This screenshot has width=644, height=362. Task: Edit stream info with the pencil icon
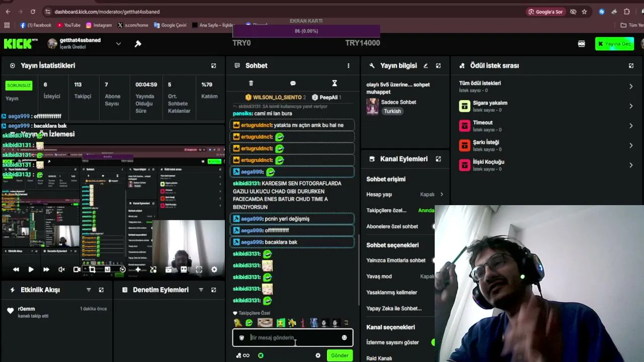pyautogui.click(x=426, y=65)
